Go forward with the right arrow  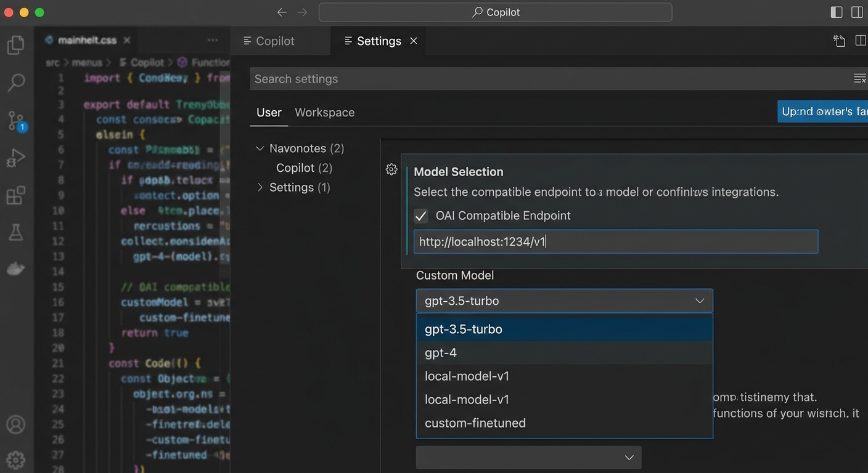click(x=302, y=12)
